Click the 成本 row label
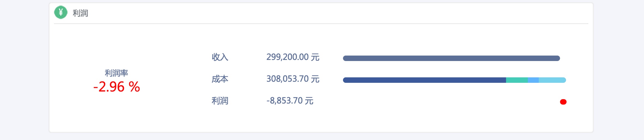 (x=220, y=79)
